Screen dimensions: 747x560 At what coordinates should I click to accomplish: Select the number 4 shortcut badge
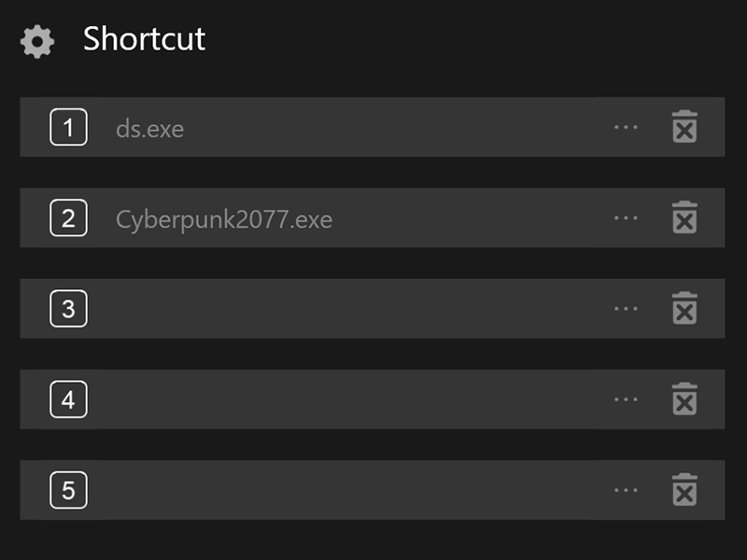[68, 399]
